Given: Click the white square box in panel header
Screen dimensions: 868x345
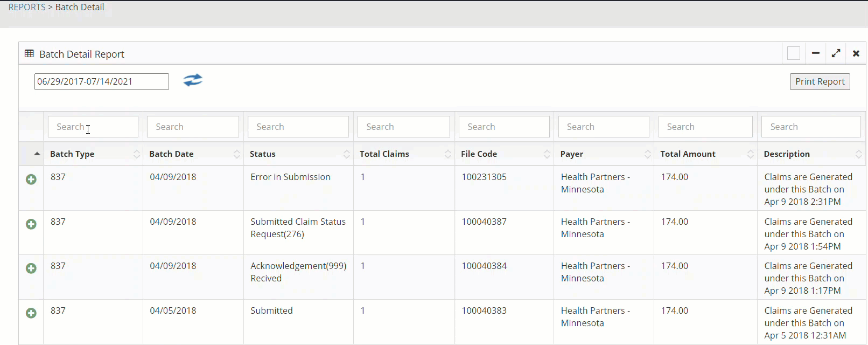Looking at the screenshot, I should [793, 53].
